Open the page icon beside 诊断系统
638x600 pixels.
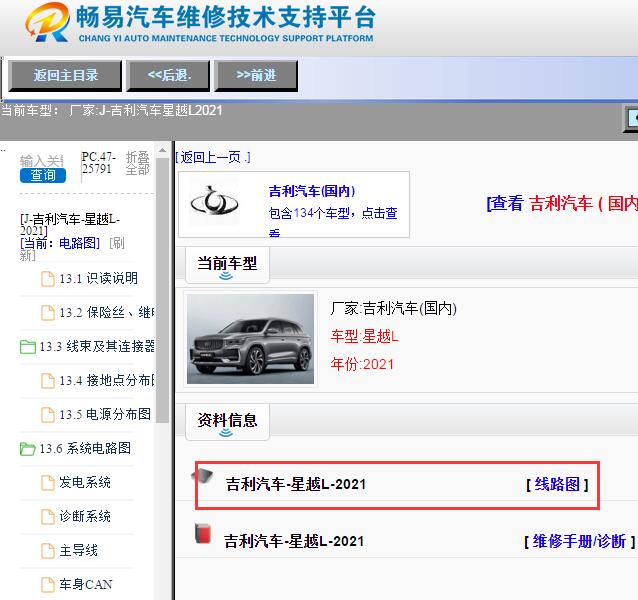(48, 517)
